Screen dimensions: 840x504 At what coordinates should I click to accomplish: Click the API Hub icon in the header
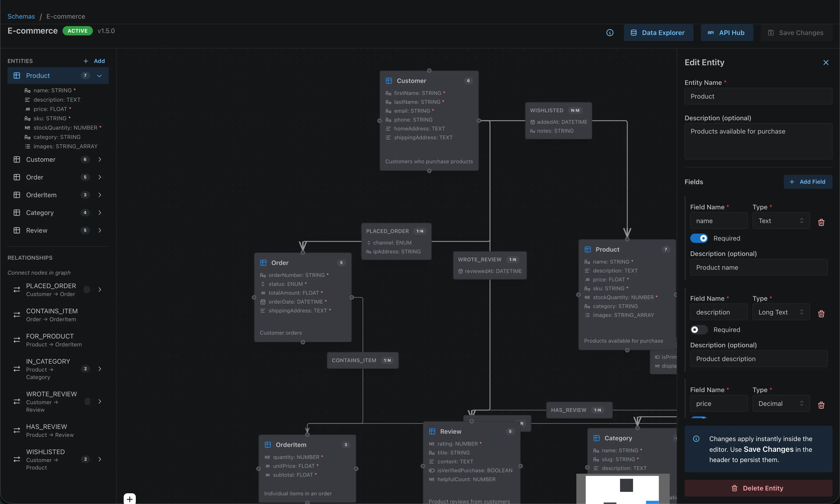(x=711, y=33)
